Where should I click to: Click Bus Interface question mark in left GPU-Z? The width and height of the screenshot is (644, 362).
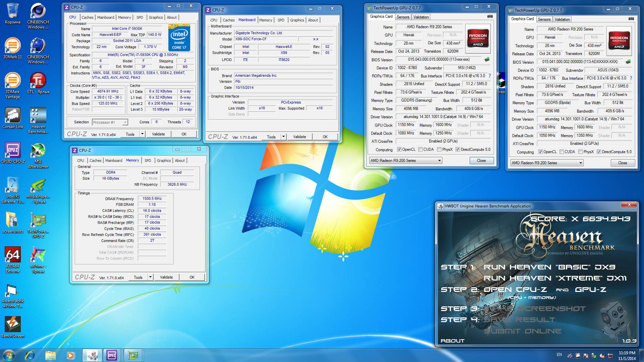click(490, 76)
